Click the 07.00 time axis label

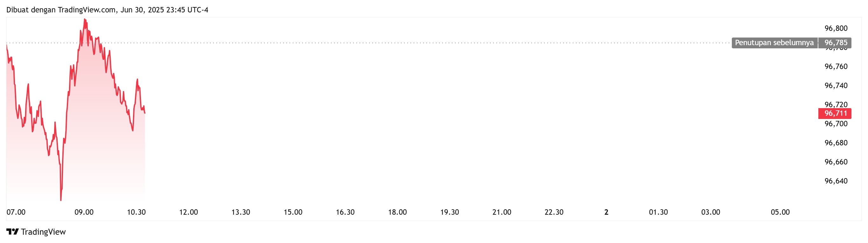click(x=16, y=212)
